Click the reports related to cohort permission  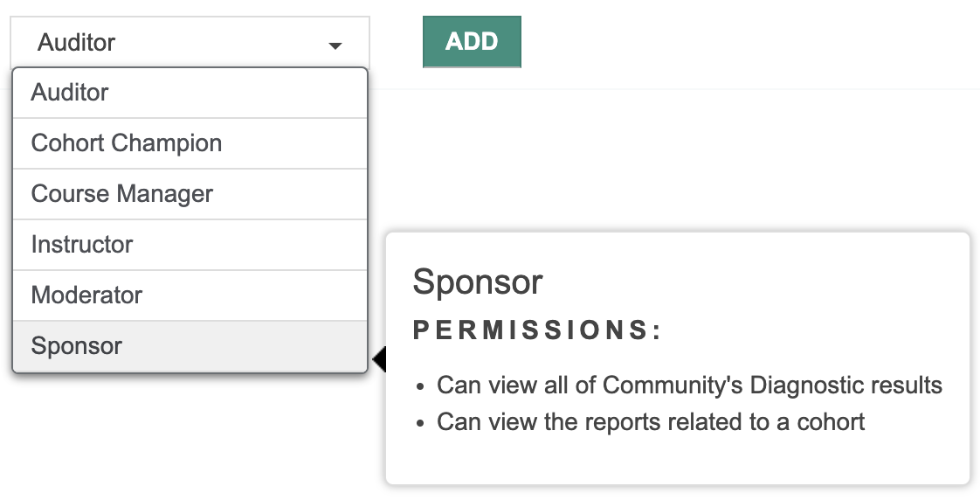coord(651,422)
